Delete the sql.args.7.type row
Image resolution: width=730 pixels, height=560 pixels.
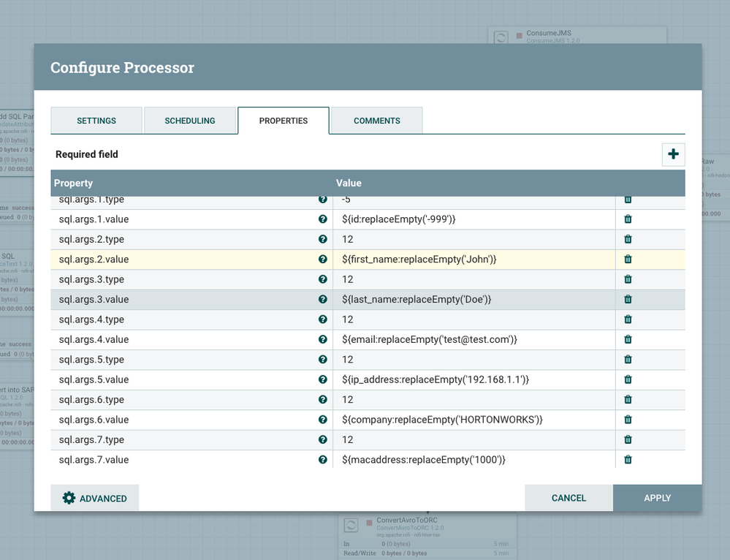point(628,440)
